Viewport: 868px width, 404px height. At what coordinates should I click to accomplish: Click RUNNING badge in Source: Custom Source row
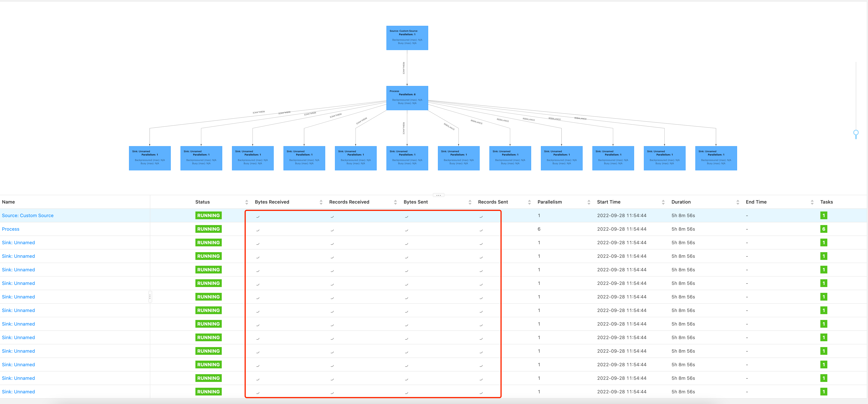[208, 216]
